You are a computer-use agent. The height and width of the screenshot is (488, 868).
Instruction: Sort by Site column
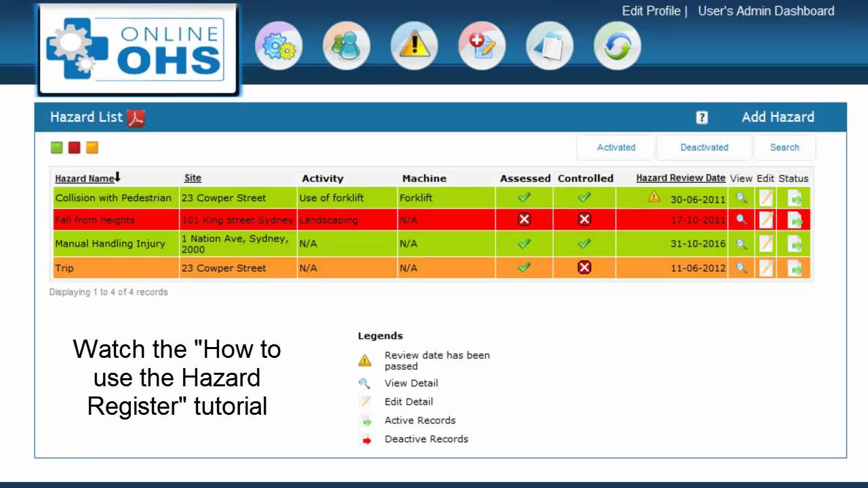pos(193,178)
